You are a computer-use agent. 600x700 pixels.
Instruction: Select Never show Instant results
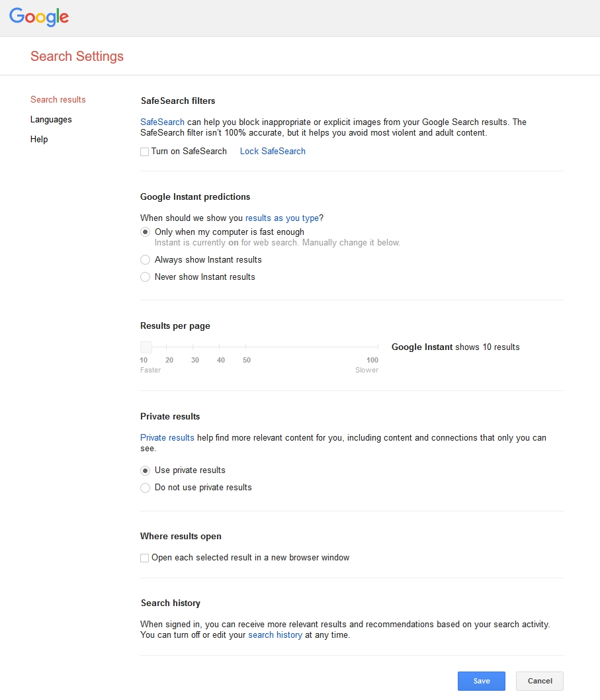point(146,277)
